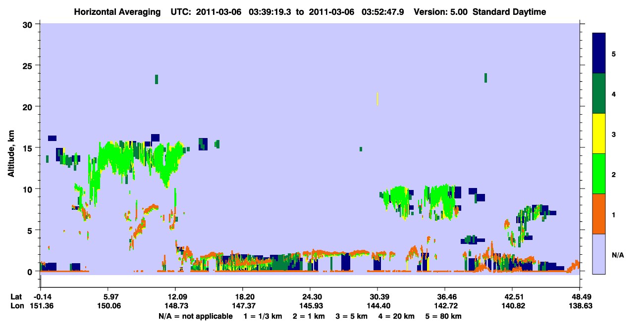The width and height of the screenshot is (644, 330).
Task: Click the colorbar label 1
Action: click(614, 214)
